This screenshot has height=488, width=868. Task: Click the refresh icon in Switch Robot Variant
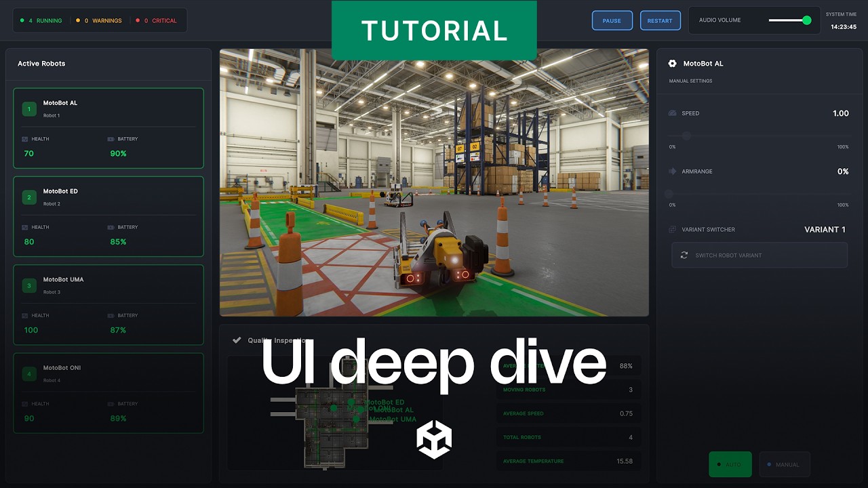click(x=684, y=255)
